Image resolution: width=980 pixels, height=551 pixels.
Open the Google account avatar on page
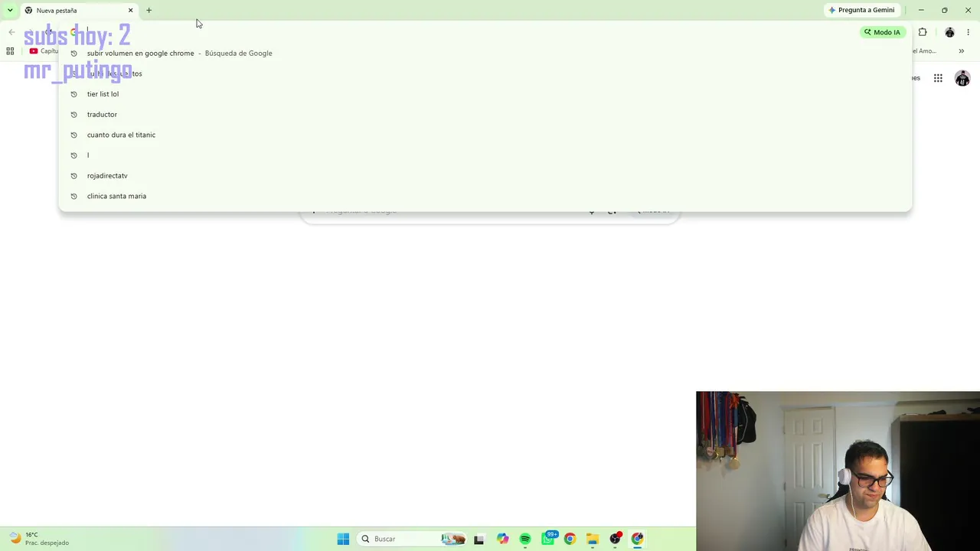click(962, 78)
